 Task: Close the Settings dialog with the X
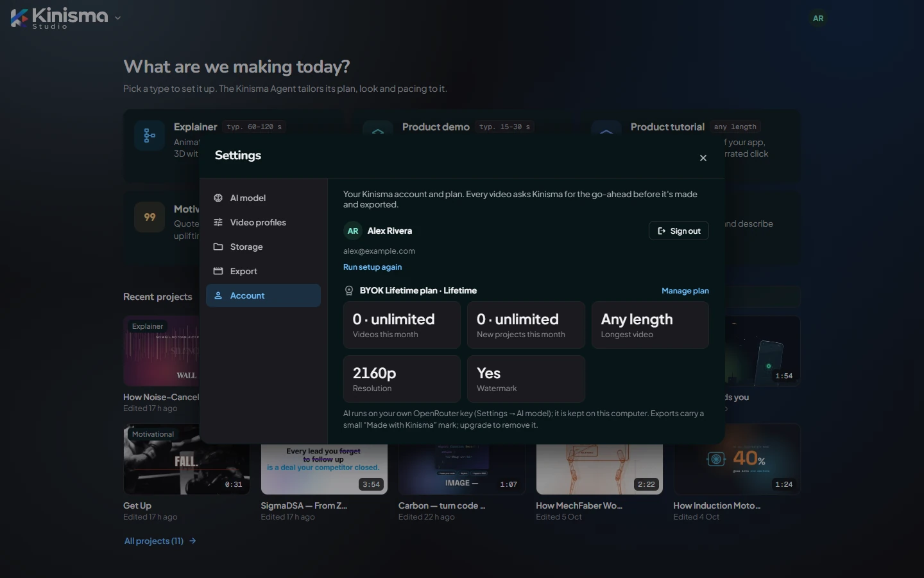[x=703, y=158]
